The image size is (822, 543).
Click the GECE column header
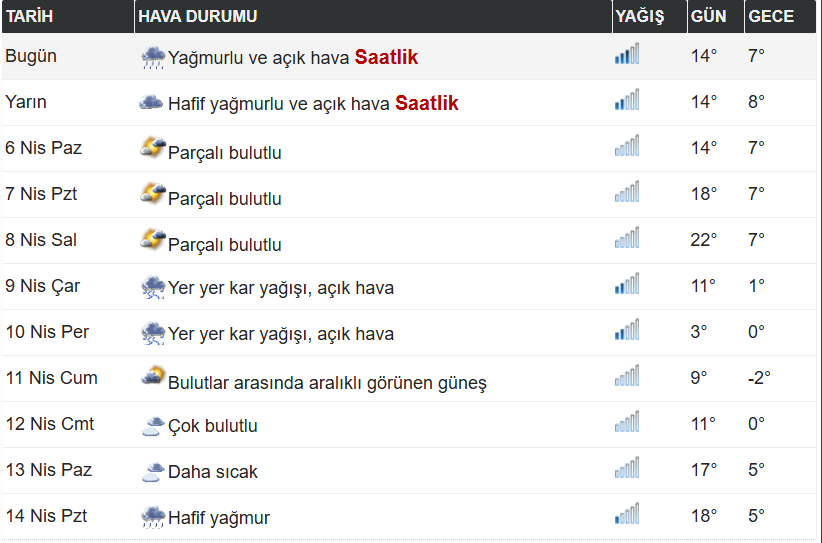coord(780,16)
